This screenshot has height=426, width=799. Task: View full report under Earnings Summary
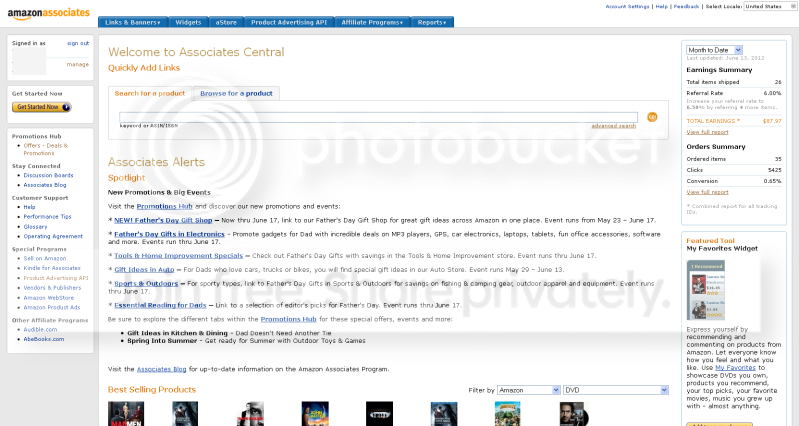707,132
